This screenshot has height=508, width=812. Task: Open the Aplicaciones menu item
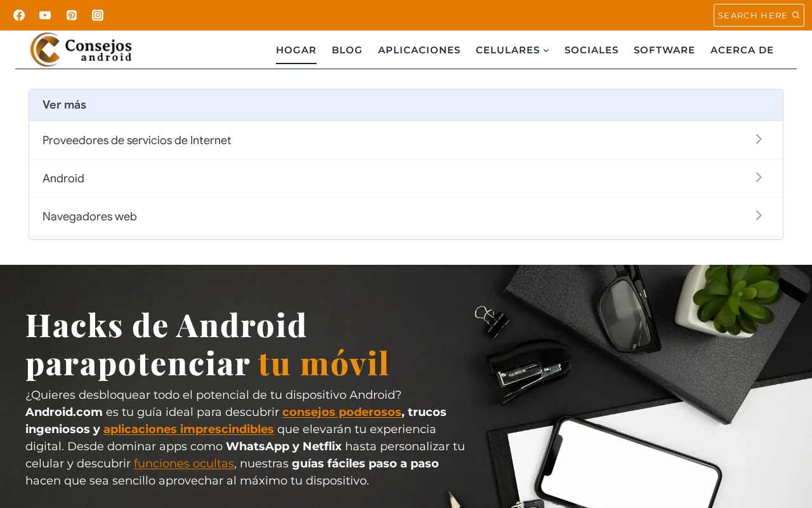click(x=419, y=50)
